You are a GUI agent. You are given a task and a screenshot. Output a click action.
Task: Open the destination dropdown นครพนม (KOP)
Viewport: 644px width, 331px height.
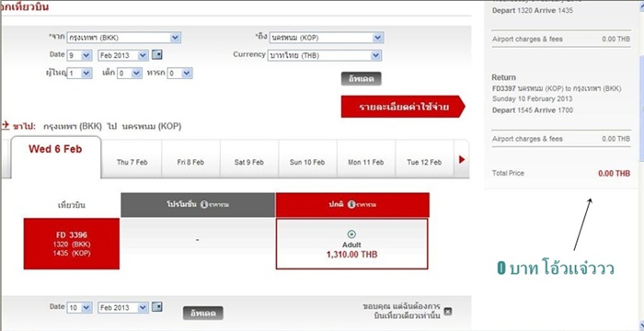pos(327,38)
